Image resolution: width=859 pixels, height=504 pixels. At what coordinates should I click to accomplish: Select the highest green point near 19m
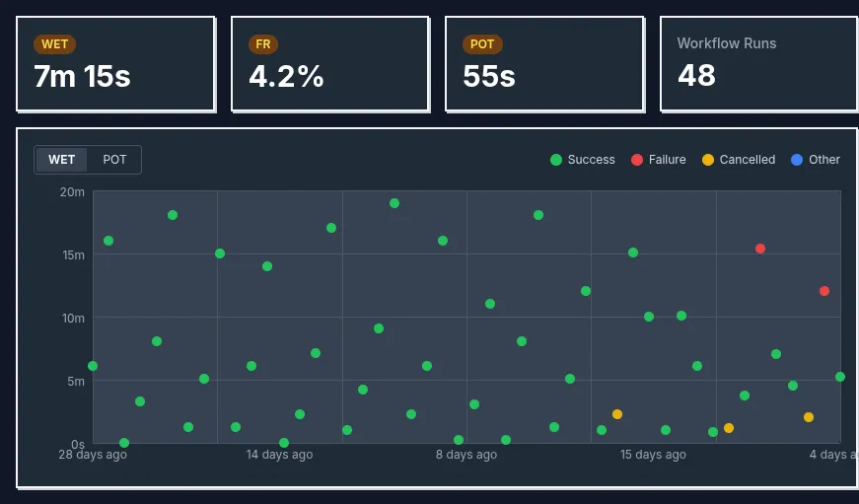(x=394, y=203)
